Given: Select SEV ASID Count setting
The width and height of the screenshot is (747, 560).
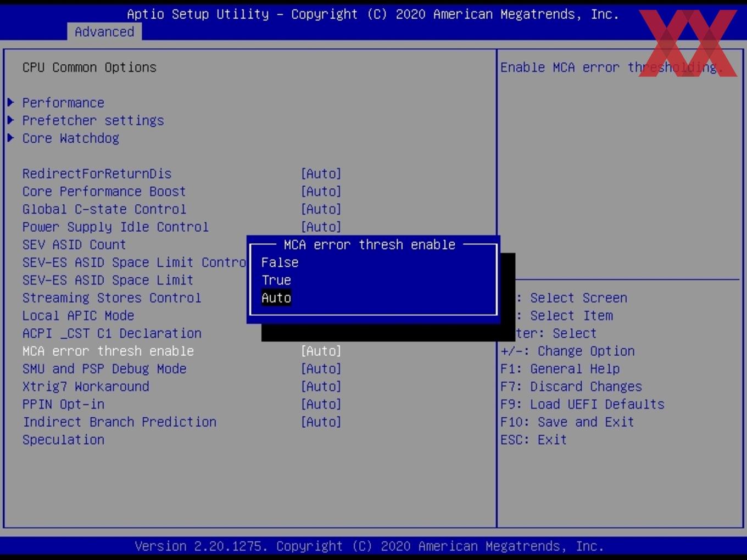Looking at the screenshot, I should pos(74,245).
